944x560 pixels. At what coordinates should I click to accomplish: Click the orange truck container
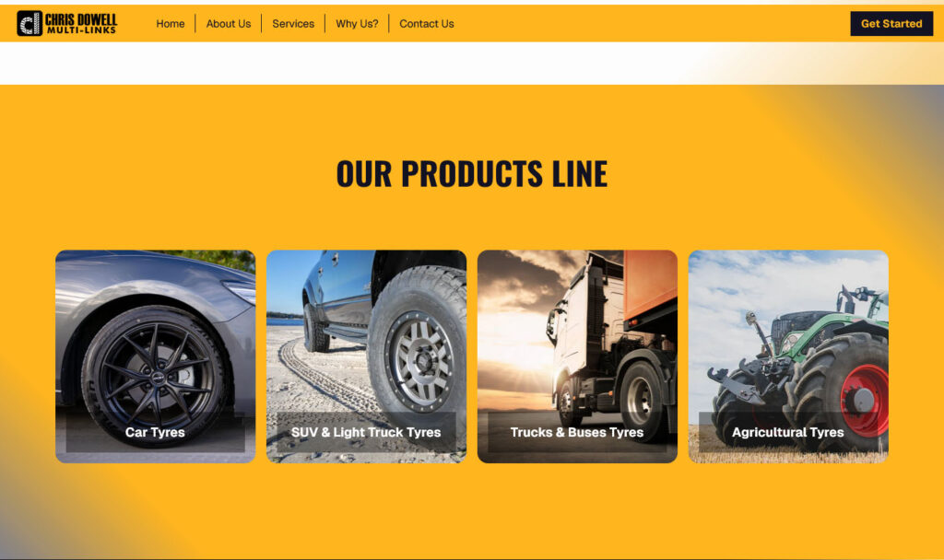(x=650, y=284)
